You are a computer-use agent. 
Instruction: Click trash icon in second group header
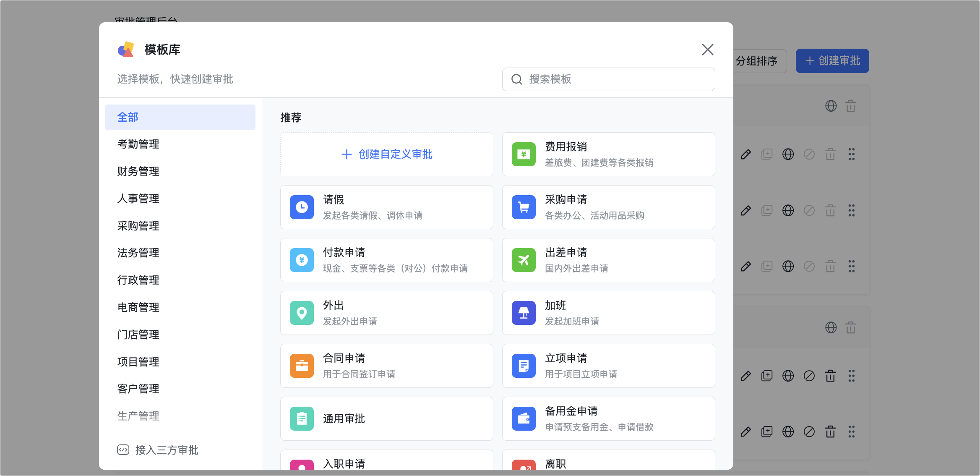851,327
